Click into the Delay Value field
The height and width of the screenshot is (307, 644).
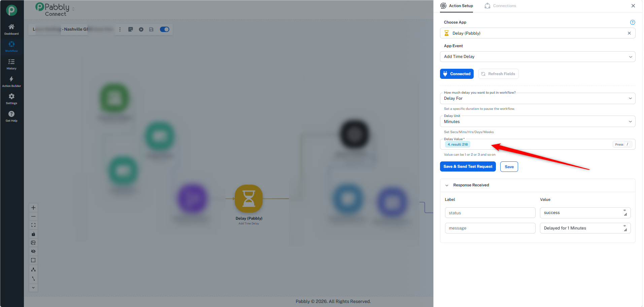(x=538, y=145)
